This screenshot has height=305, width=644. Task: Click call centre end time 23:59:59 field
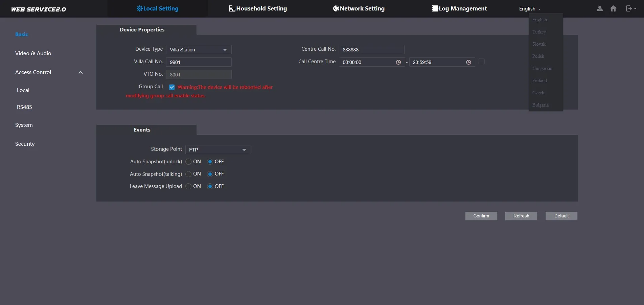pos(442,62)
